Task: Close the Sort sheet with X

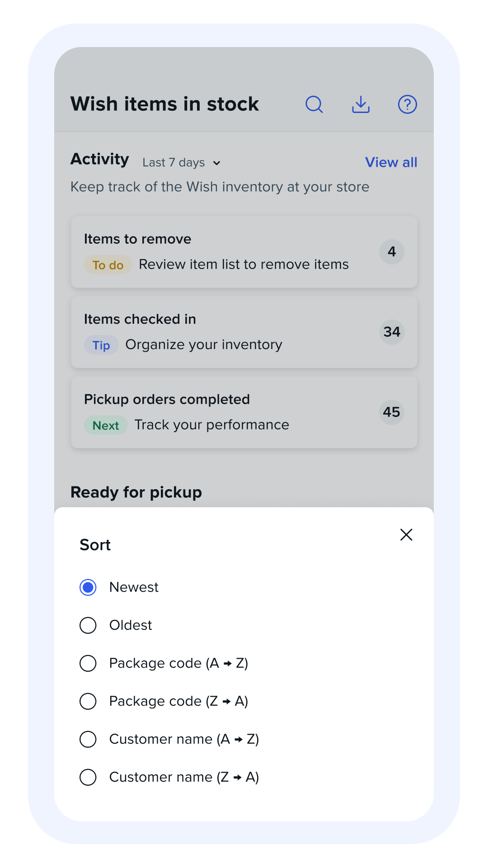Action: [406, 535]
